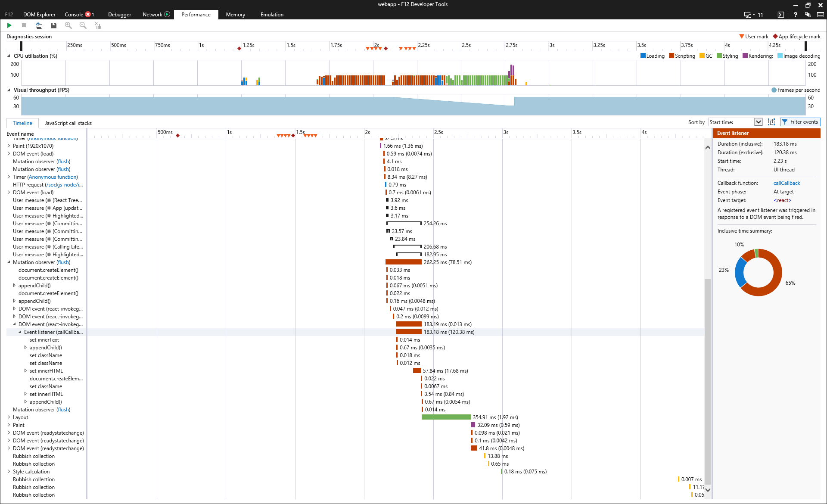
Task: Open the callCallback function link
Action: click(x=787, y=183)
